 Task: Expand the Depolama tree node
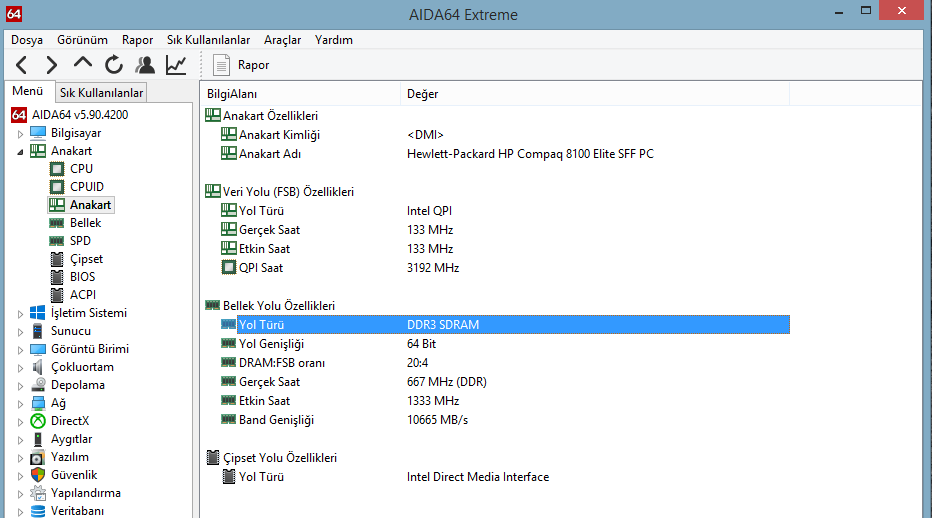coord(21,385)
